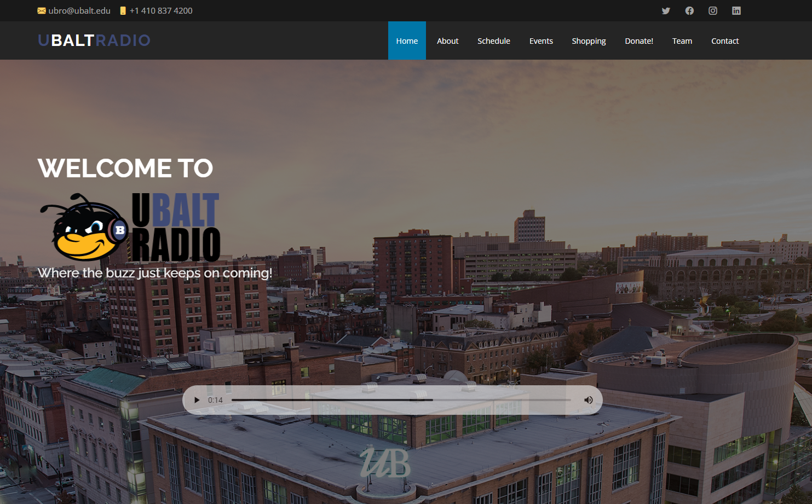Viewport: 812px width, 504px height.
Task: Open the Instagram social icon
Action: click(x=713, y=11)
